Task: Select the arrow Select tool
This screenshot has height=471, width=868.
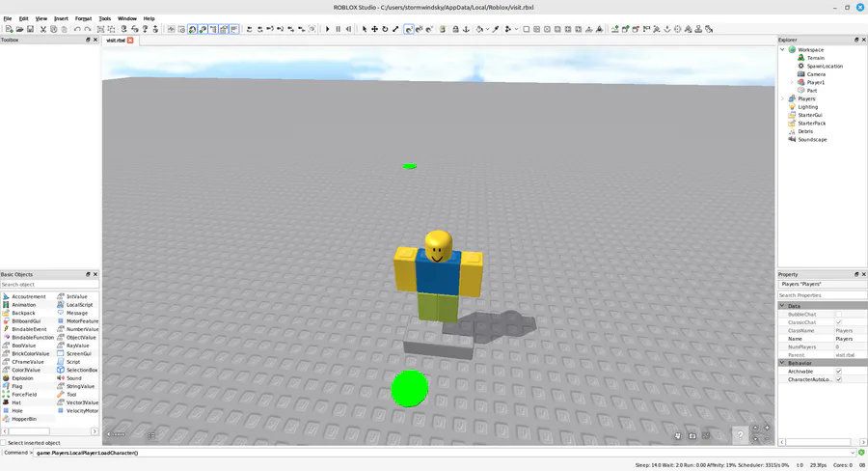Action: click(x=365, y=29)
